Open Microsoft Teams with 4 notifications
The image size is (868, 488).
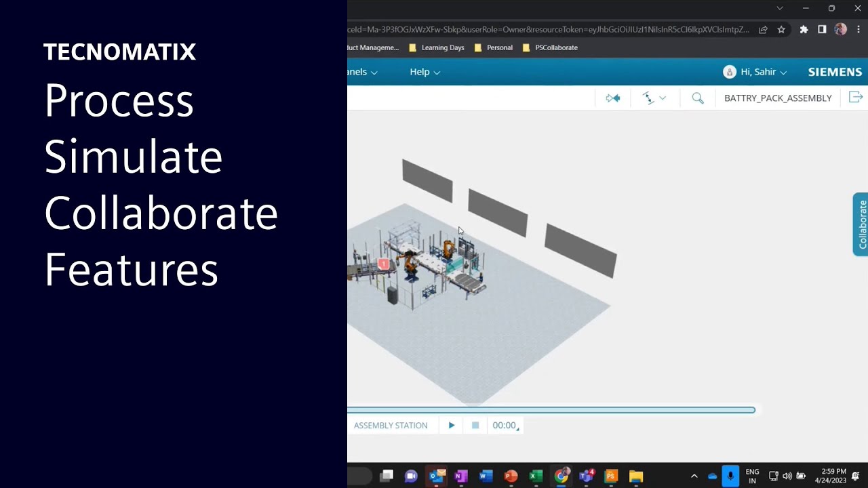coord(587,476)
